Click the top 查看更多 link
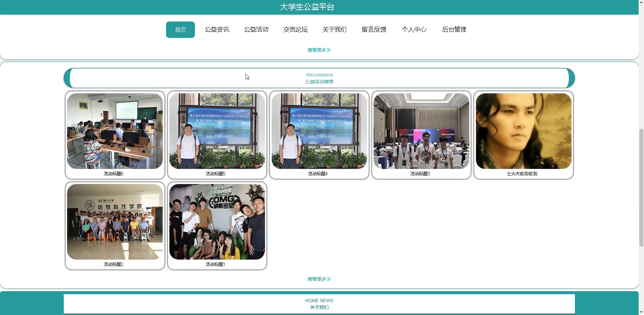 pyautogui.click(x=319, y=50)
